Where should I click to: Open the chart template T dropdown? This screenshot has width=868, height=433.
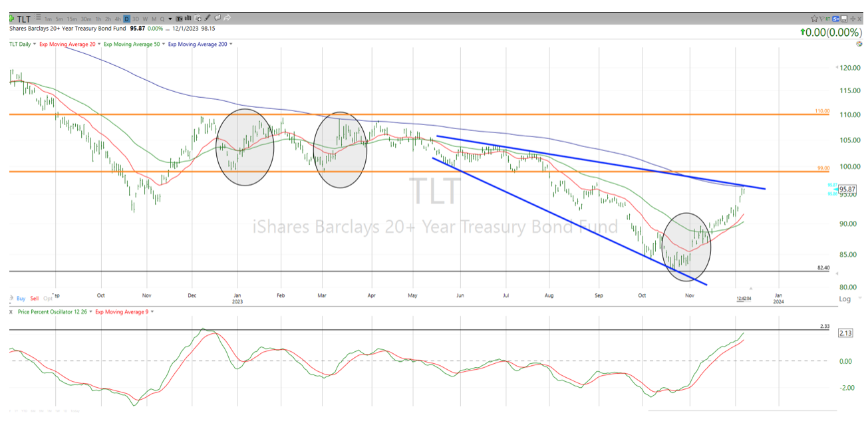[x=179, y=19]
